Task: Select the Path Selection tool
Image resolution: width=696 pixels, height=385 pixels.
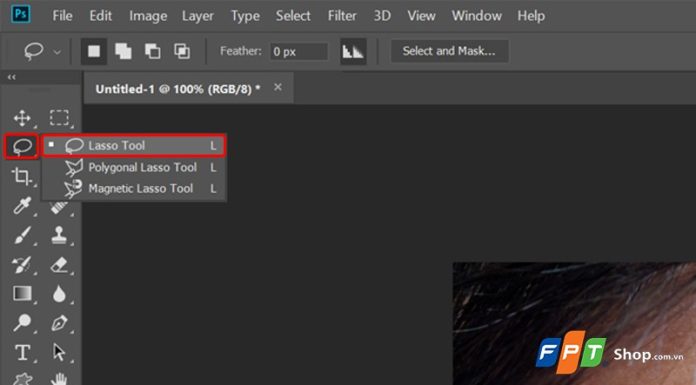Action: pyautogui.click(x=59, y=353)
